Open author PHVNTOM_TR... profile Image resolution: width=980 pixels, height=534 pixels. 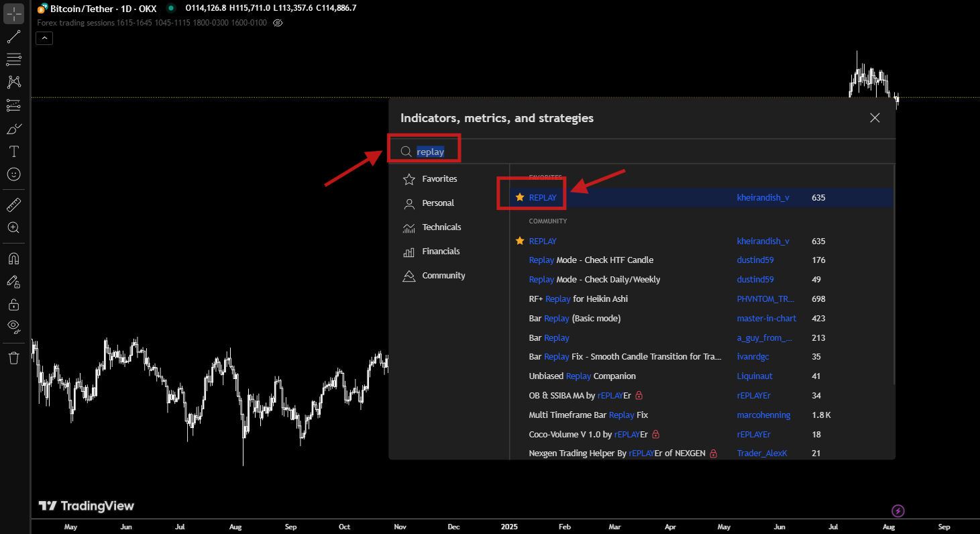[x=765, y=299]
